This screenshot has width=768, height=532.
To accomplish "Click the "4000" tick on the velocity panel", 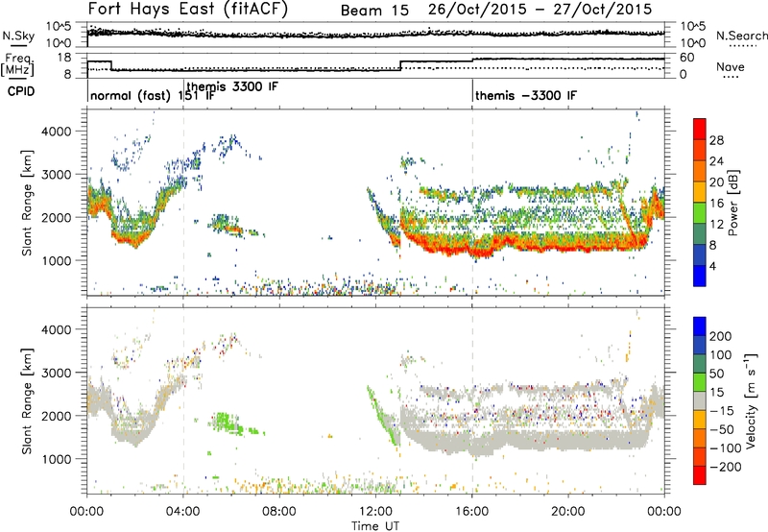I will click(x=56, y=329).
